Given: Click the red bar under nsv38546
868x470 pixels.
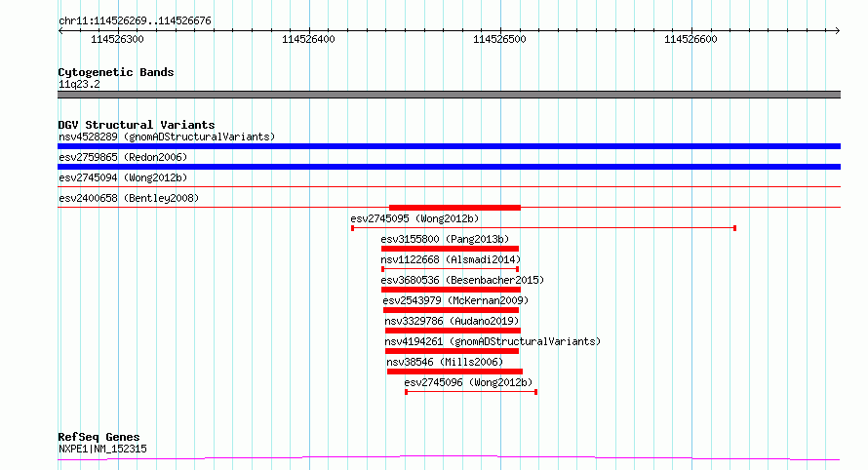Looking at the screenshot, I should pyautogui.click(x=455, y=372).
